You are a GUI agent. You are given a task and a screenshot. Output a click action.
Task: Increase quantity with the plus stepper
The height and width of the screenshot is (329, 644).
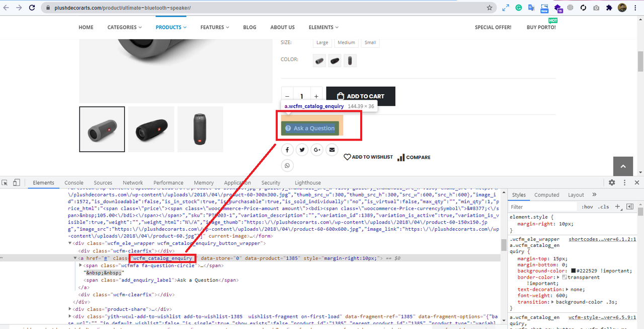(x=316, y=96)
